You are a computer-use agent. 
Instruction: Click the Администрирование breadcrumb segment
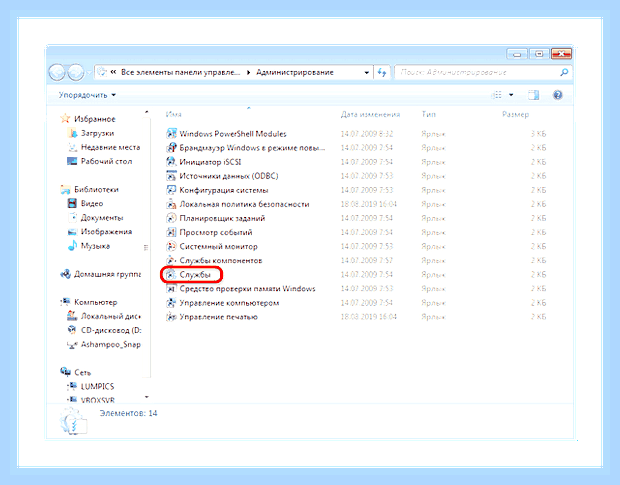click(x=295, y=72)
